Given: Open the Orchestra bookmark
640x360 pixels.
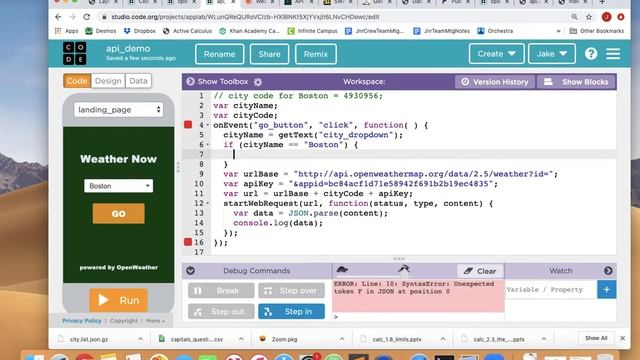Looking at the screenshot, I should click(495, 31).
